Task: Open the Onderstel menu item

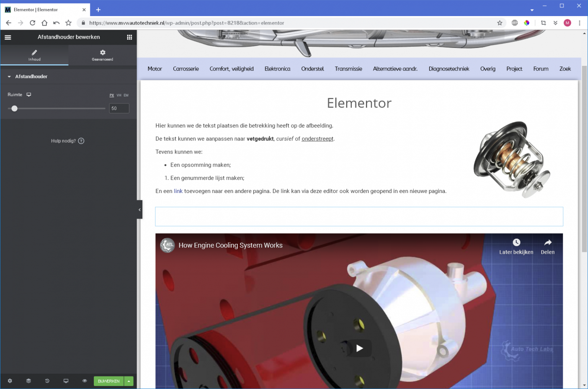Action: [312, 69]
